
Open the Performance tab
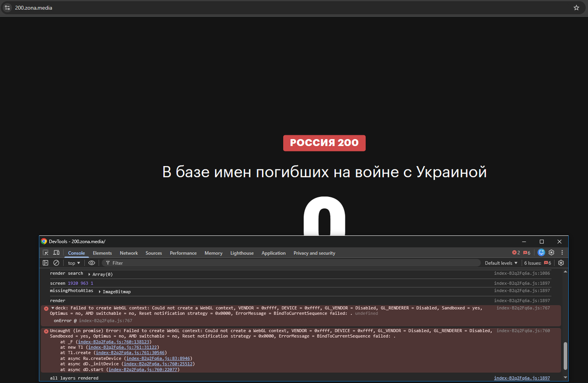(183, 253)
